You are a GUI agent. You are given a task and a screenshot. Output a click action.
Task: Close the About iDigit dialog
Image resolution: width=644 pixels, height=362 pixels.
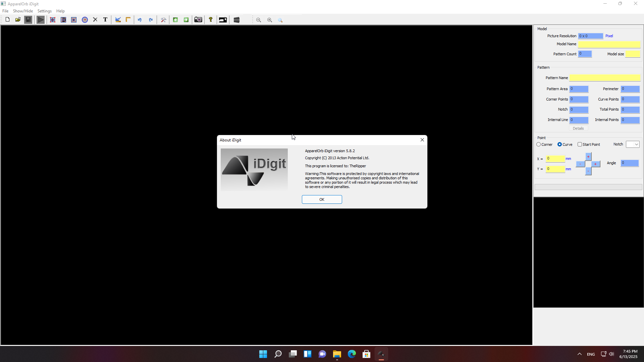pyautogui.click(x=422, y=140)
